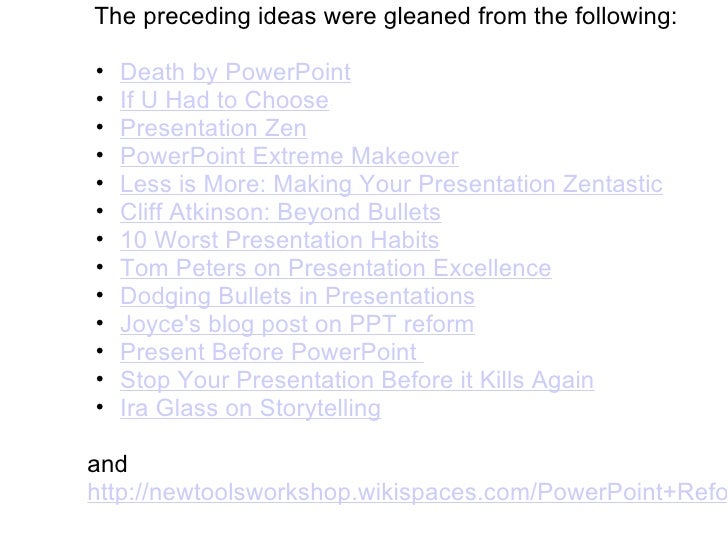The image size is (728, 546).
Task: Click 10 Worst Presentation Habits link
Action: (279, 241)
